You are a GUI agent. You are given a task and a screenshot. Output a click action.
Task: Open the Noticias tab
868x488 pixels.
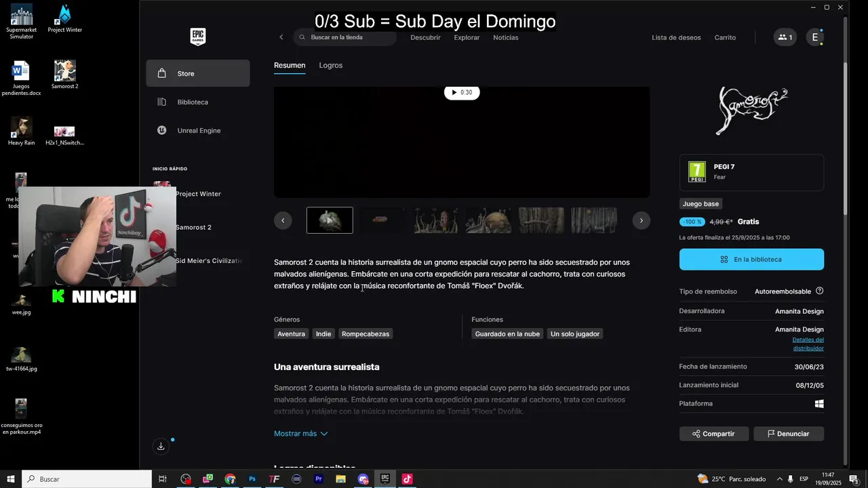(x=506, y=37)
